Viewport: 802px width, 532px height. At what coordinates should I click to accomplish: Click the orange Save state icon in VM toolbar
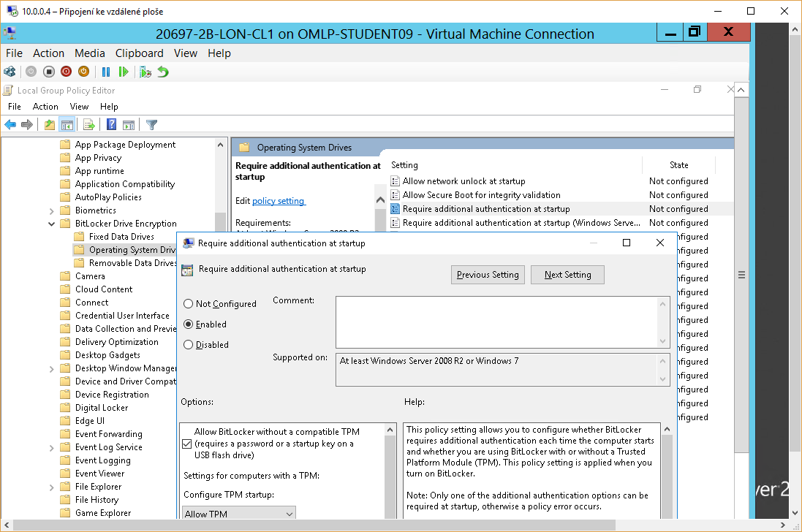[83, 72]
